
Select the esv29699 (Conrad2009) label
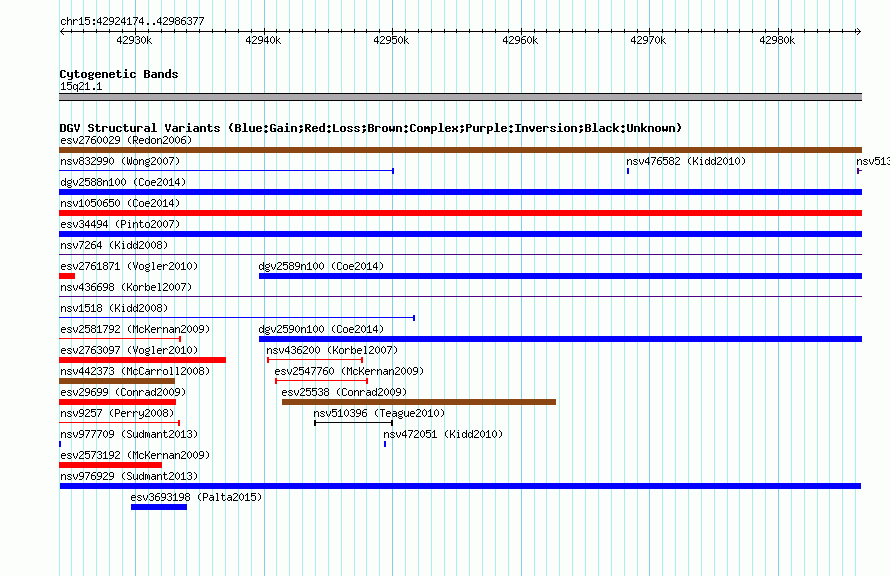pos(123,392)
